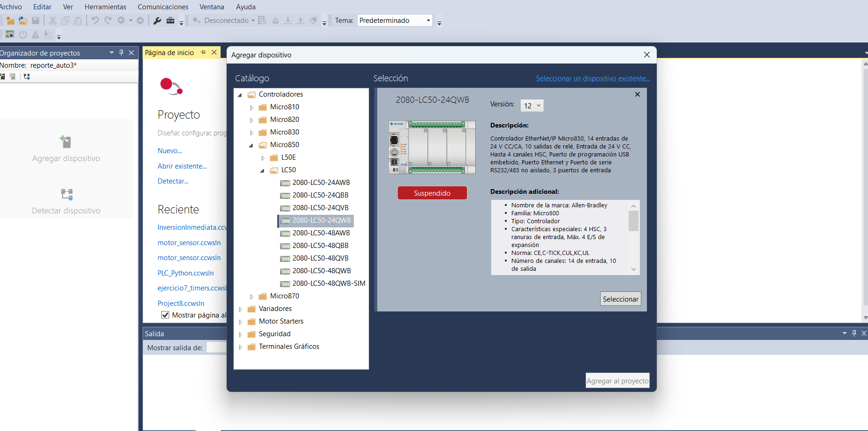The image size is (868, 431).
Task: Open Seleccionar un dispositivo existente link
Action: [593, 78]
